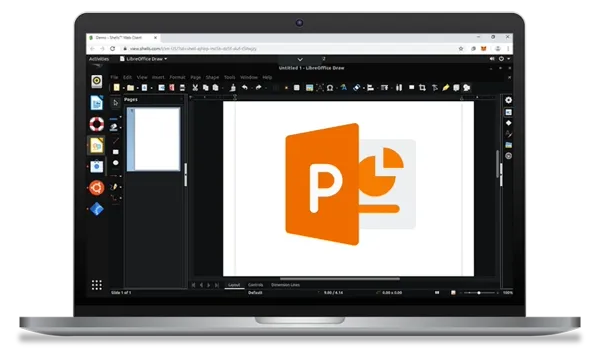Open the LibreOffice Draw app menu in top bar
600x361 pixels.
pos(143,59)
